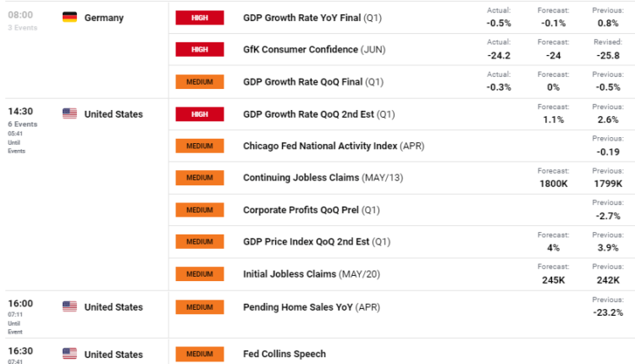635x364 pixels.
Task: Open Pending Home Sales YoY event
Action: tap(296, 306)
